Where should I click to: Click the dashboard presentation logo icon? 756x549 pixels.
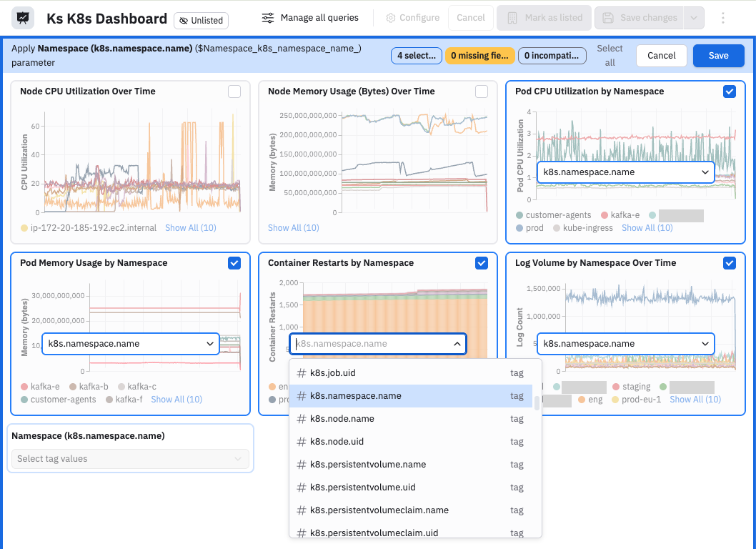(23, 19)
